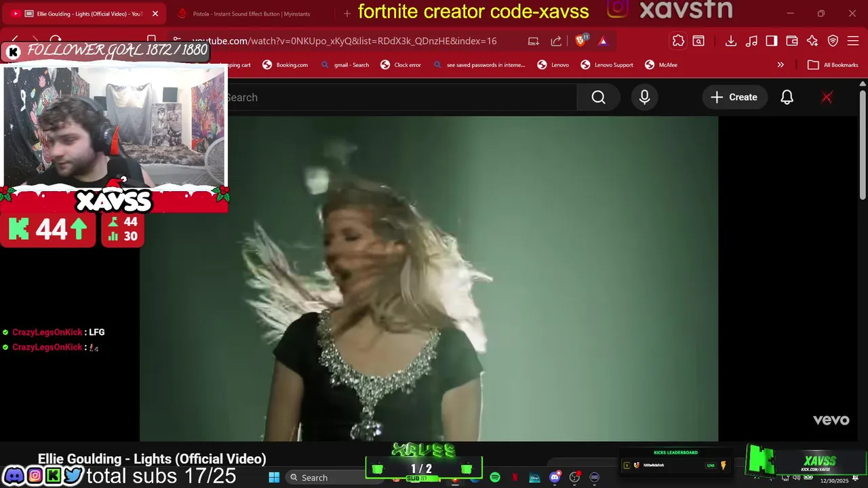This screenshot has width=868, height=488.
Task: Toggle the browser sidebar panel icon
Action: [772, 41]
